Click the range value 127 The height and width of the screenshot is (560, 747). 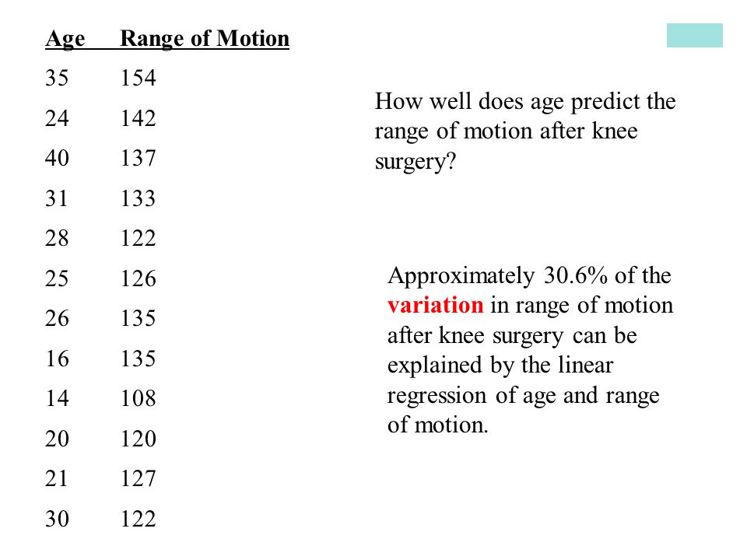click(138, 478)
